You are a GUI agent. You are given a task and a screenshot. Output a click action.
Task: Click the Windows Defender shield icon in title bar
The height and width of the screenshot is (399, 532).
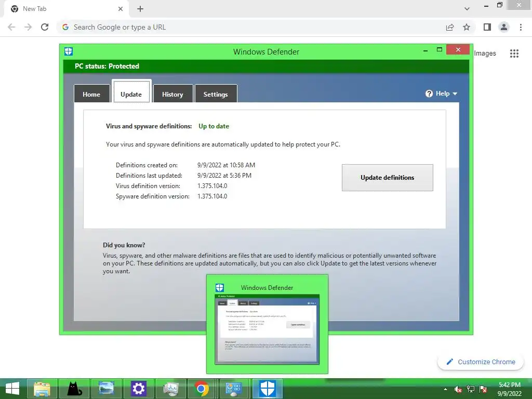coord(69,51)
